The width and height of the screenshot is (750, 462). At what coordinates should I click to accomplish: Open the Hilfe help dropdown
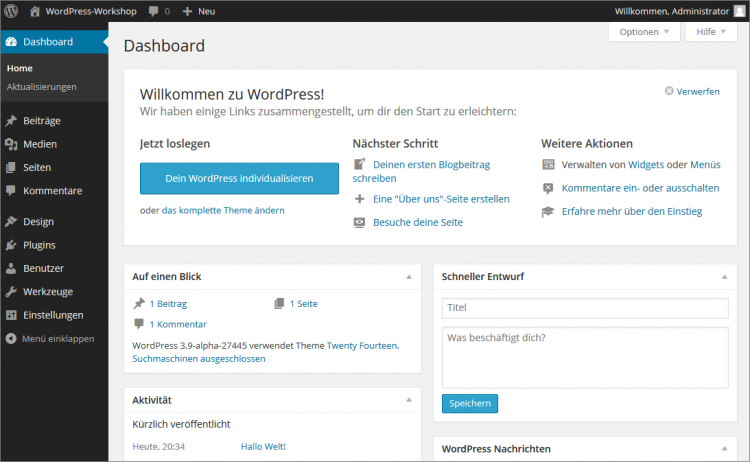pyautogui.click(x=711, y=32)
